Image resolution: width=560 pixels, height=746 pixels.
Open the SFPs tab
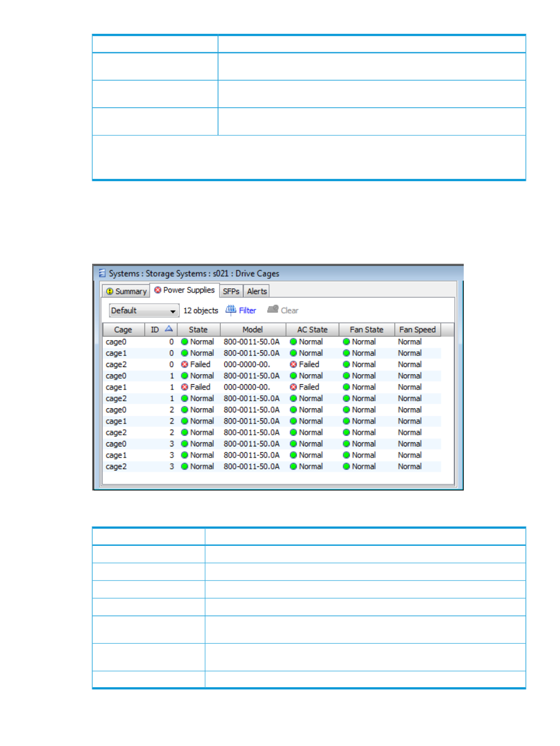[231, 291]
